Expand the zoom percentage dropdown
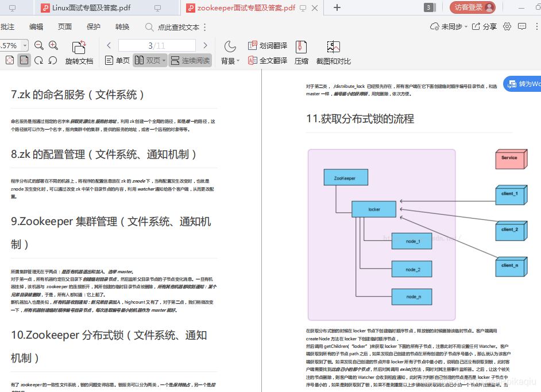 tap(25, 45)
